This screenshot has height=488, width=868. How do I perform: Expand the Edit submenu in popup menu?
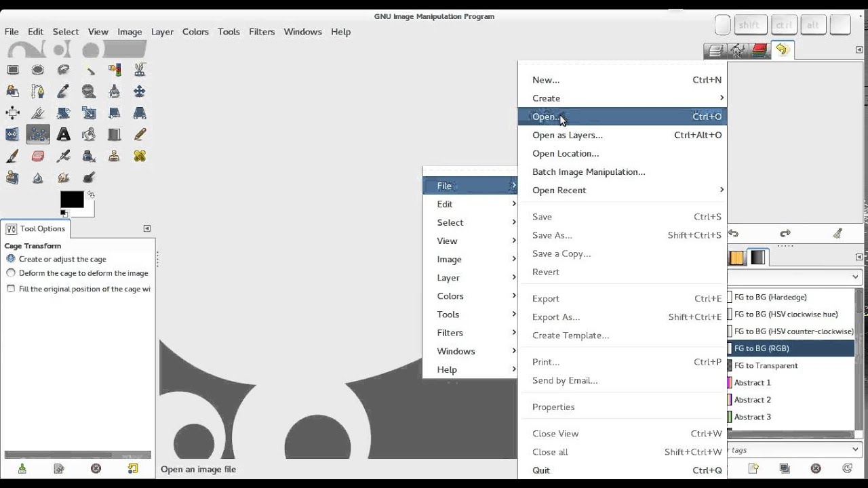pyautogui.click(x=470, y=204)
